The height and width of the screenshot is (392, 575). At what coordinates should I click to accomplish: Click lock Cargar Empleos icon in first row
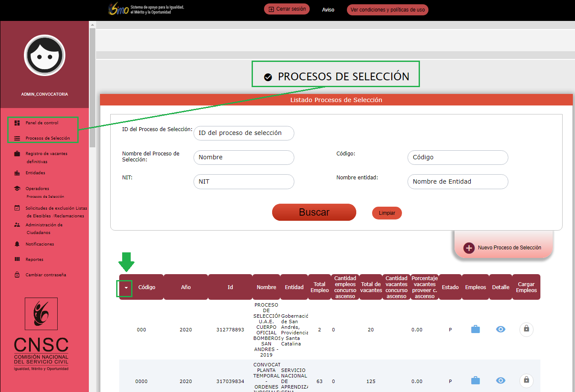click(x=526, y=329)
